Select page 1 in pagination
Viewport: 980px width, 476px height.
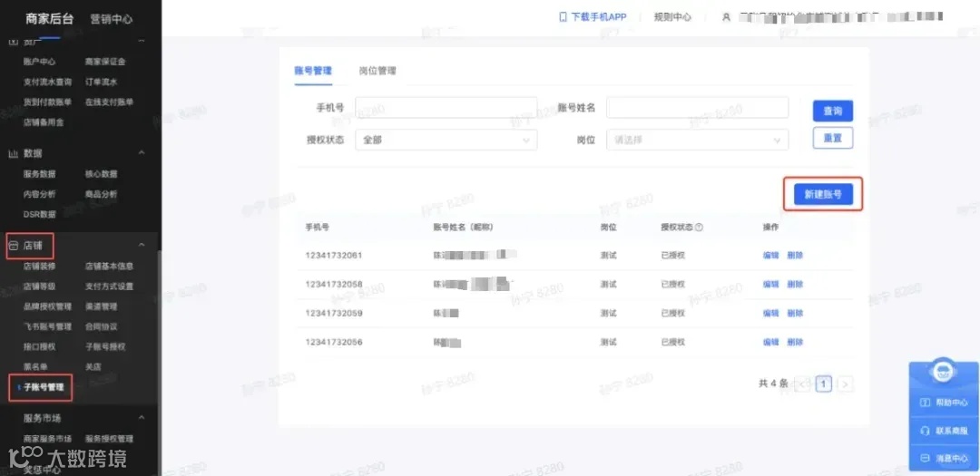point(824,384)
